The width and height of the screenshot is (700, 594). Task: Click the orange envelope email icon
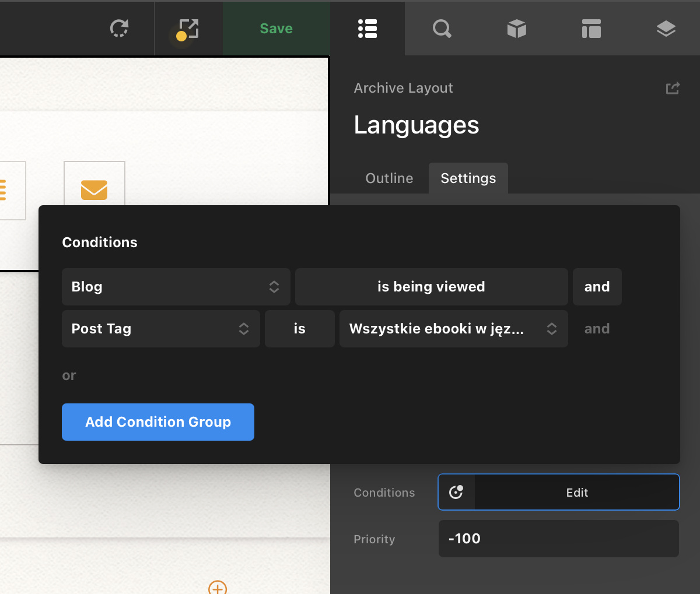pyautogui.click(x=94, y=190)
